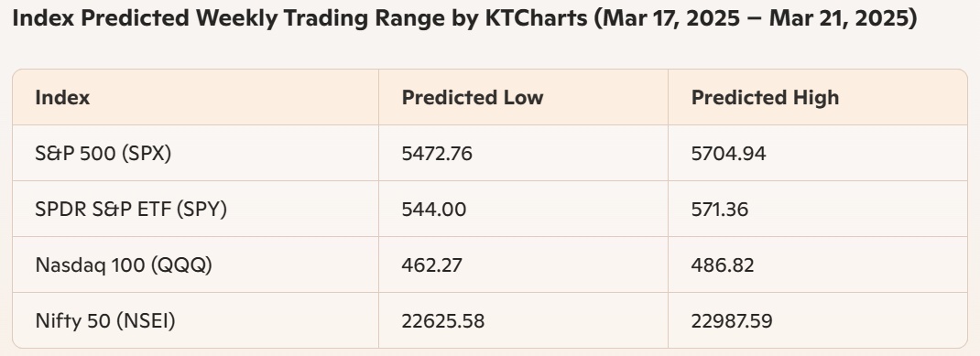Select SPY predicted high value 571.36
The height and width of the screenshot is (356, 980).
coord(719,209)
